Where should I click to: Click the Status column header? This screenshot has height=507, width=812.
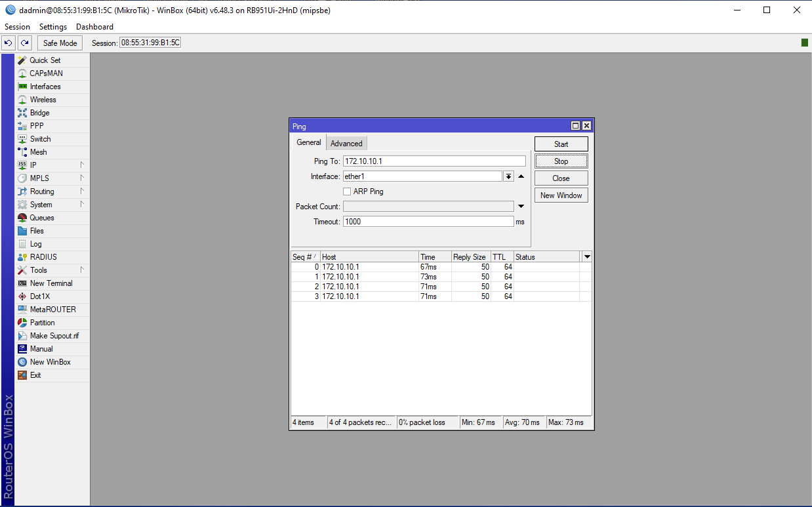(547, 257)
